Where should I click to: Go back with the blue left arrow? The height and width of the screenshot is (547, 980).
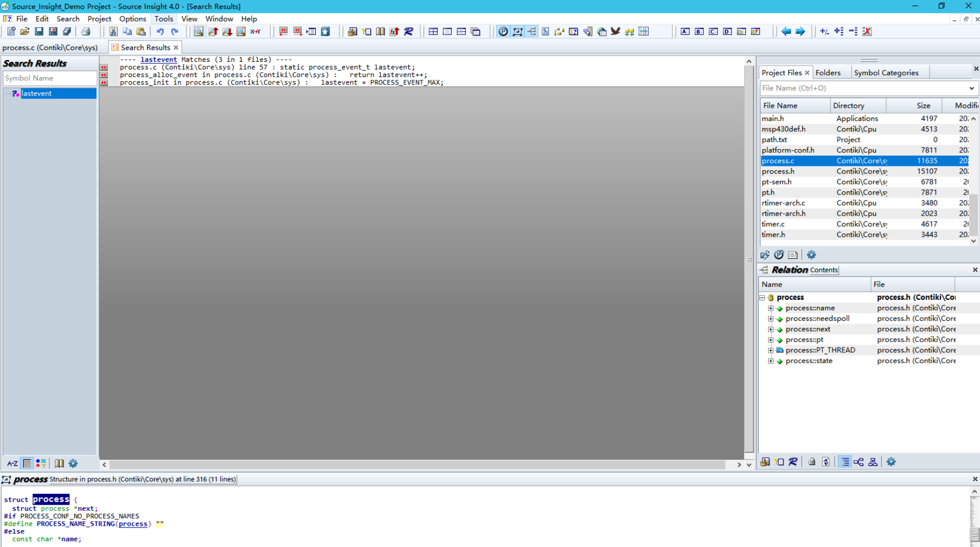(x=786, y=31)
